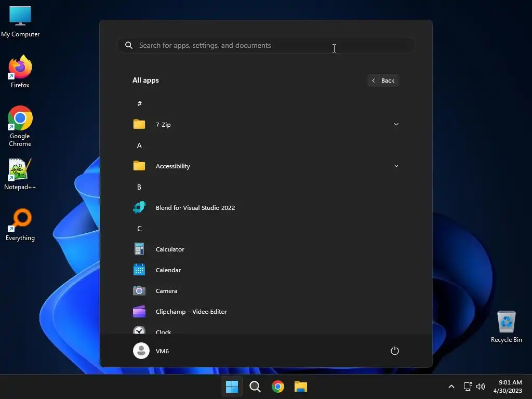Click the volume speaker tray icon

[x=481, y=387]
